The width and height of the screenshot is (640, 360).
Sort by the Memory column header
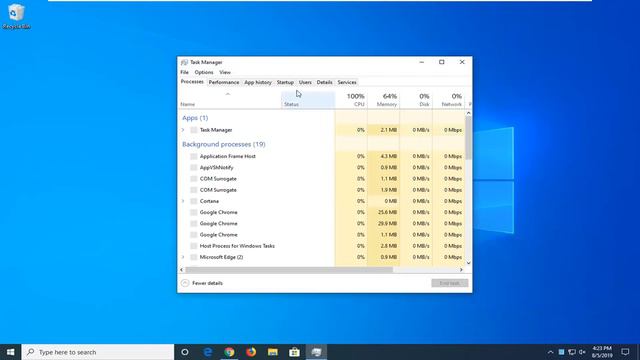pyautogui.click(x=384, y=100)
